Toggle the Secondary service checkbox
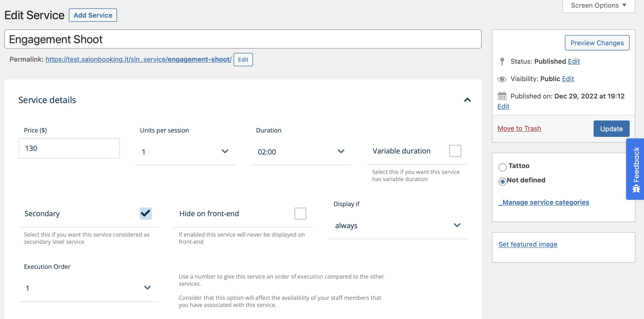The image size is (644, 319). pos(145,213)
